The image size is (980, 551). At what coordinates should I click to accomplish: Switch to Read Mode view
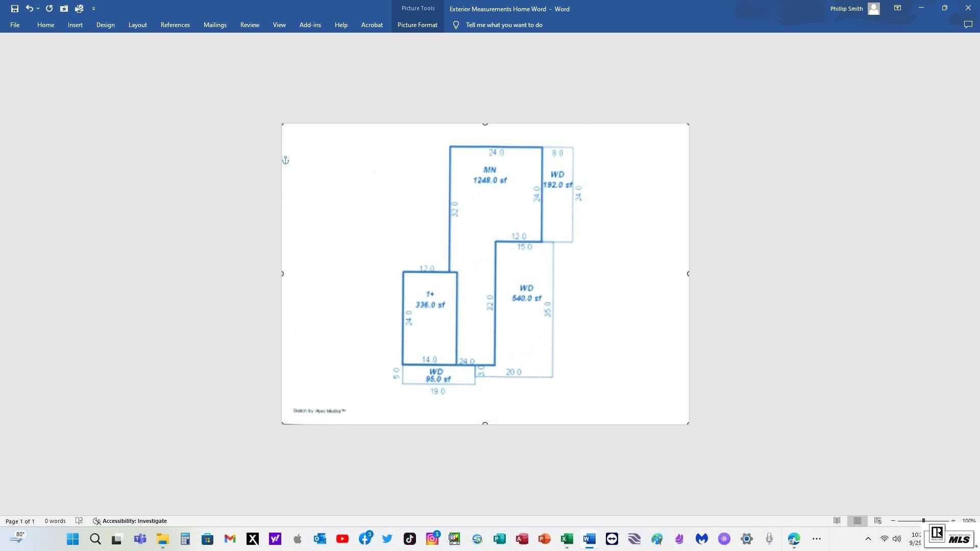pyautogui.click(x=837, y=521)
